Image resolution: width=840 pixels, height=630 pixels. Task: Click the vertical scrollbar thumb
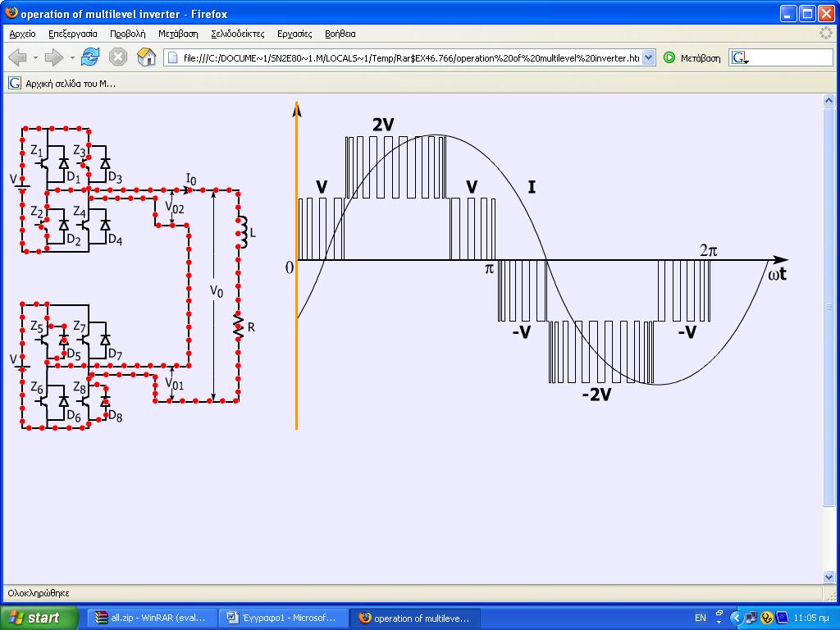point(829,306)
